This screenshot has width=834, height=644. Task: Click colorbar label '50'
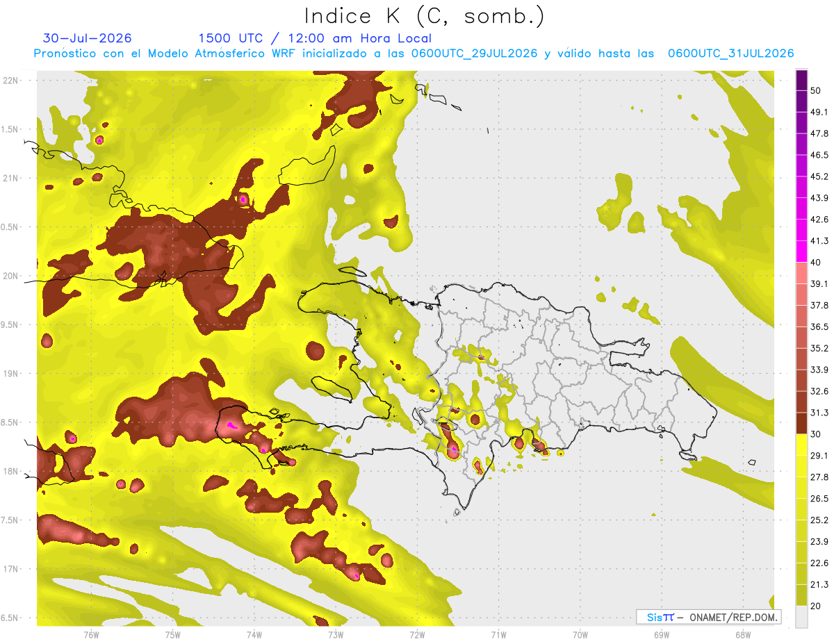tap(817, 91)
